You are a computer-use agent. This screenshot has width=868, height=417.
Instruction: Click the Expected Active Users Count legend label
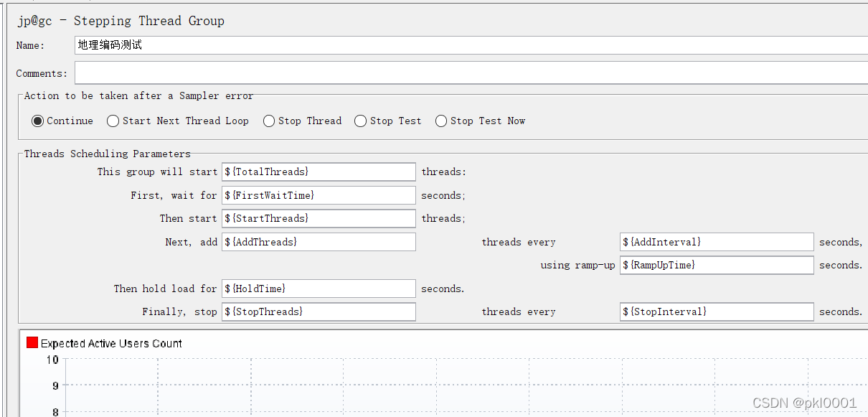coord(111,343)
